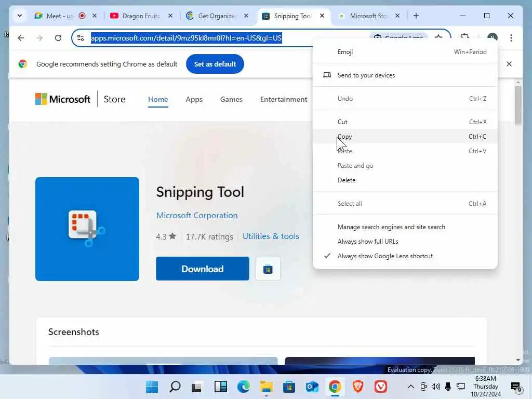Viewport: 532px width, 399px height.
Task: Open Manage search engines and site search
Action: pyautogui.click(x=405, y=227)
